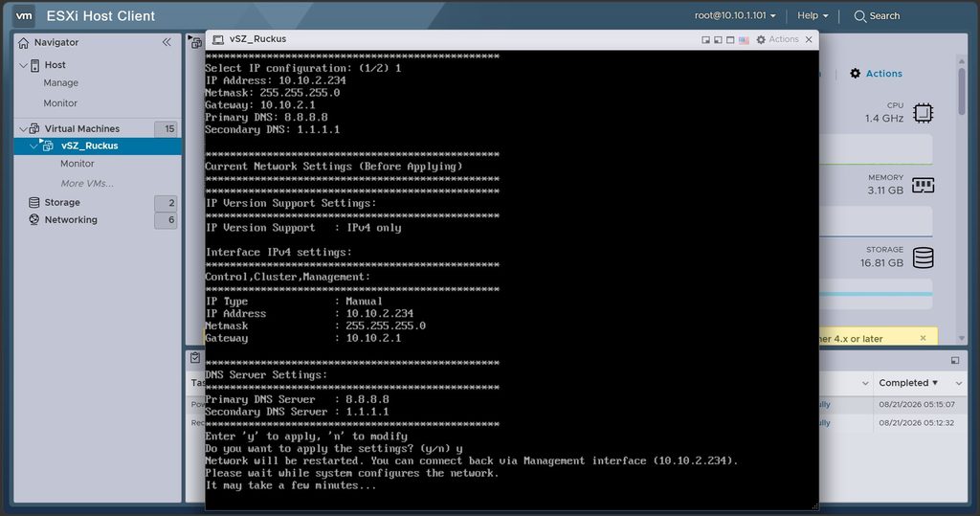Image resolution: width=980 pixels, height=516 pixels.
Task: Select Monitor under Host
Action: pyautogui.click(x=60, y=103)
